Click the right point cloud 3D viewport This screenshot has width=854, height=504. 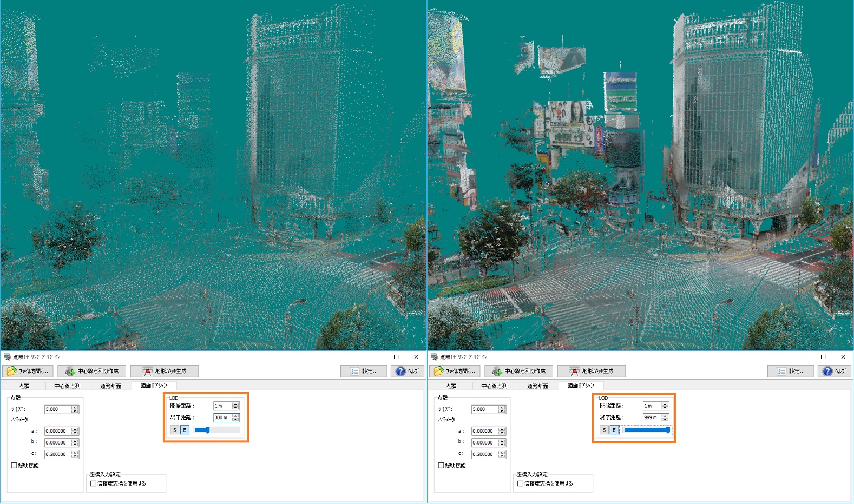point(640,175)
